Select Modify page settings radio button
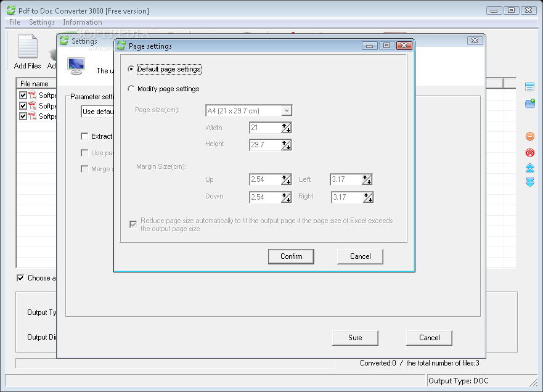543x392 pixels. [x=131, y=89]
